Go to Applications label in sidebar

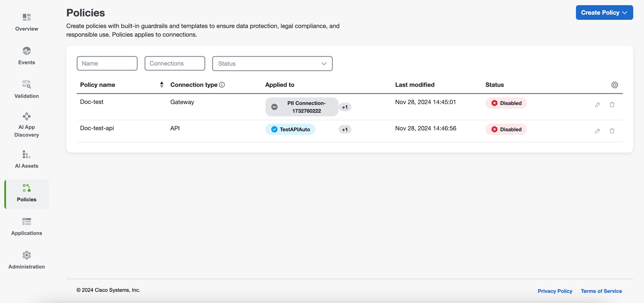click(26, 233)
